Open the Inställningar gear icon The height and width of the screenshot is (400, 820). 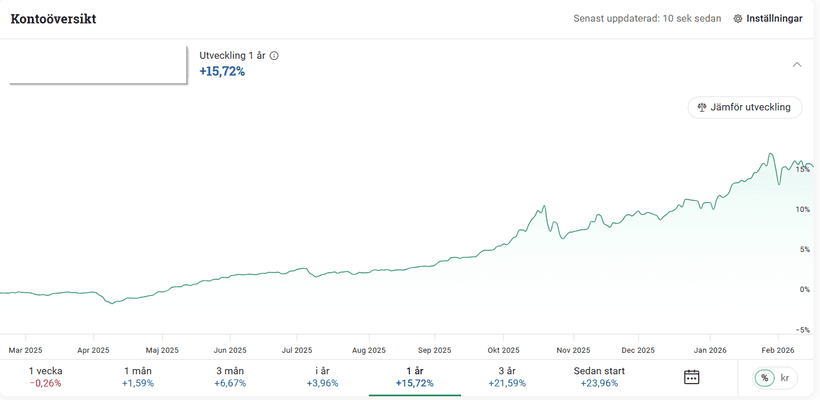738,19
